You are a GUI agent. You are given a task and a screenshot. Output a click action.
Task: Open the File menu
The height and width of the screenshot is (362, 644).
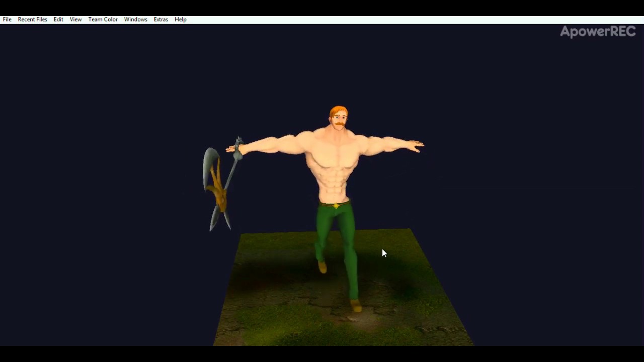pos(7,19)
